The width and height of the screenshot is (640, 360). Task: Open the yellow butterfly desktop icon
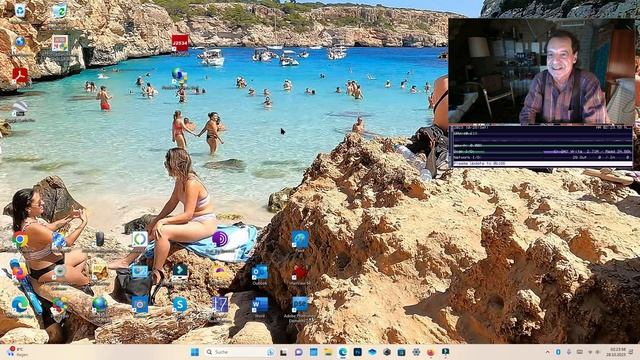100,271
